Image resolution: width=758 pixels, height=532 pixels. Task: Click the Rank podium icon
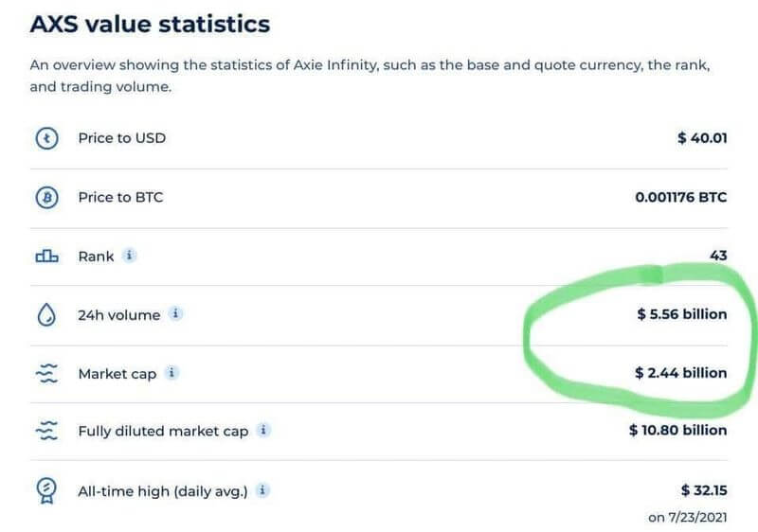tap(46, 256)
